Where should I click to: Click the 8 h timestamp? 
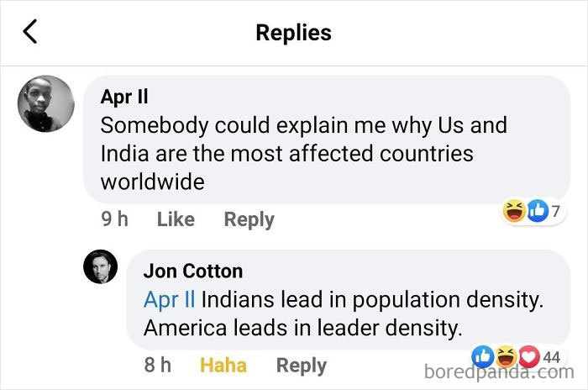(158, 365)
